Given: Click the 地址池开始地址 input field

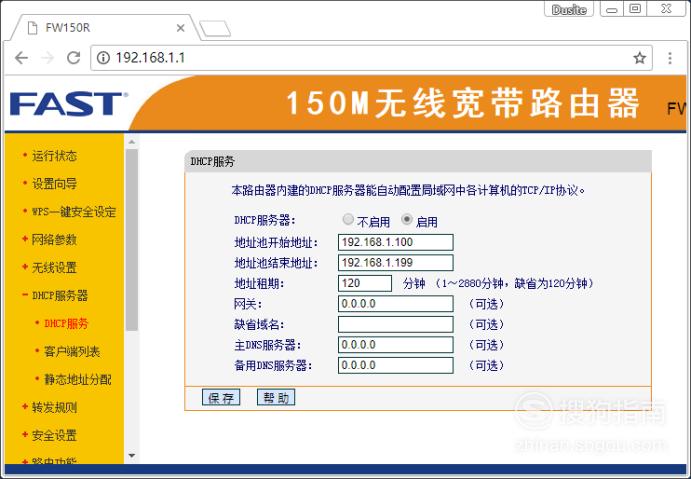Looking at the screenshot, I should 395,242.
